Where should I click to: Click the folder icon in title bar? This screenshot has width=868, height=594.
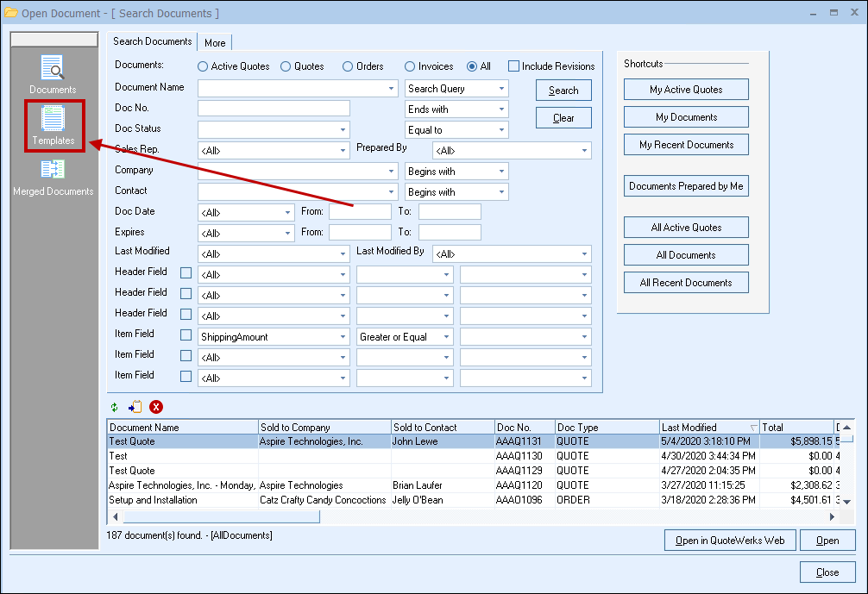pyautogui.click(x=11, y=13)
